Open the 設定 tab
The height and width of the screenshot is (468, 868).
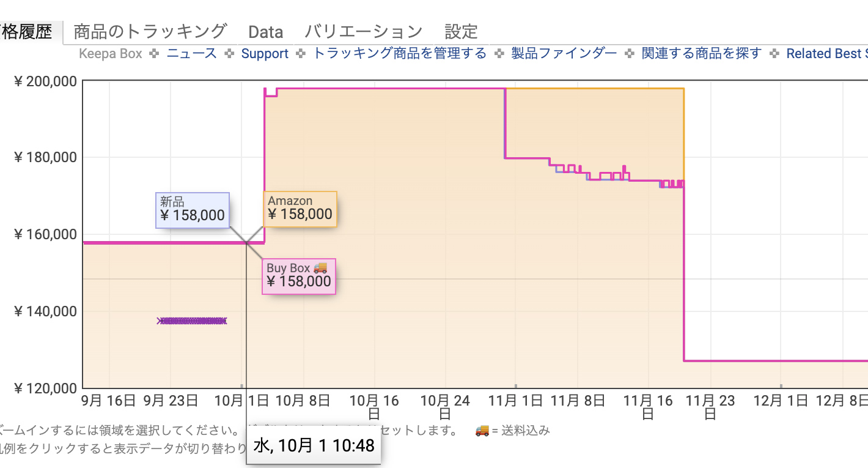(x=461, y=31)
